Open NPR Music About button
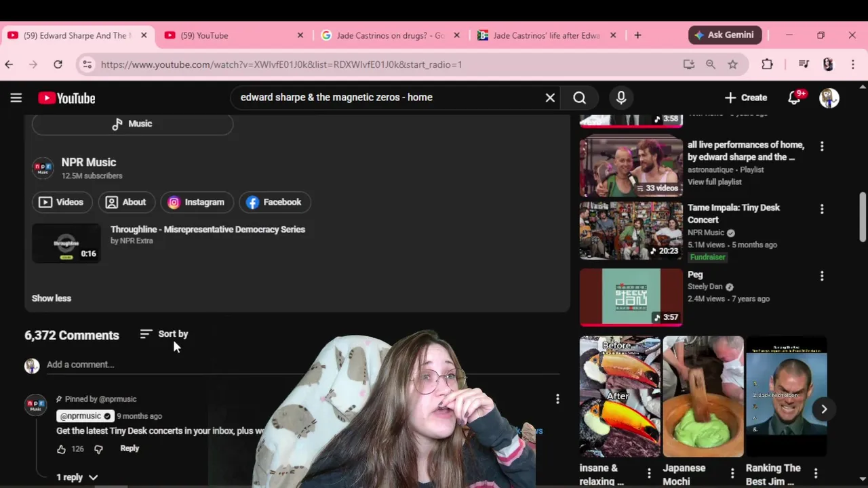This screenshot has width=868, height=488. (126, 202)
